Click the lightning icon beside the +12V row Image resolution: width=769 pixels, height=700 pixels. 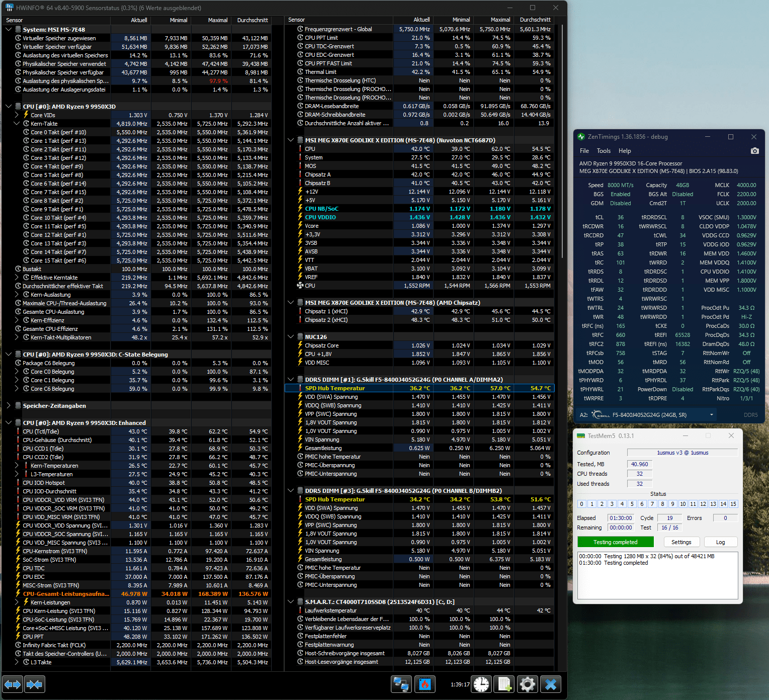pos(300,192)
